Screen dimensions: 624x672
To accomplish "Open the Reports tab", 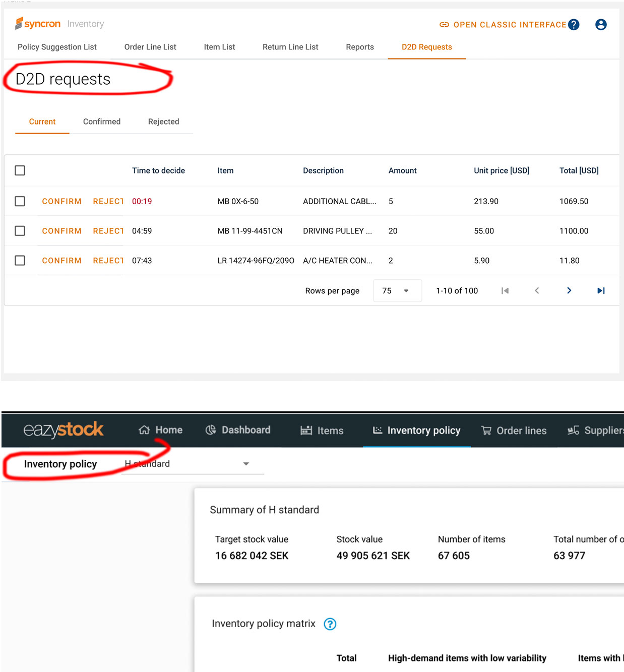I will click(359, 47).
